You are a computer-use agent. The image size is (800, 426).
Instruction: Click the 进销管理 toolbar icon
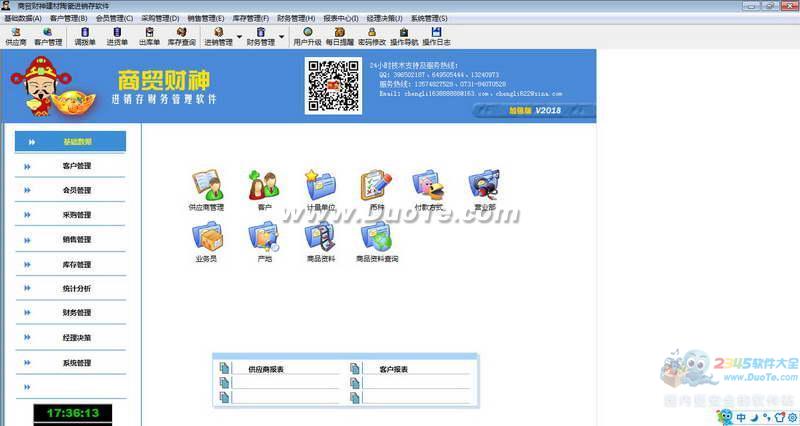(218, 37)
